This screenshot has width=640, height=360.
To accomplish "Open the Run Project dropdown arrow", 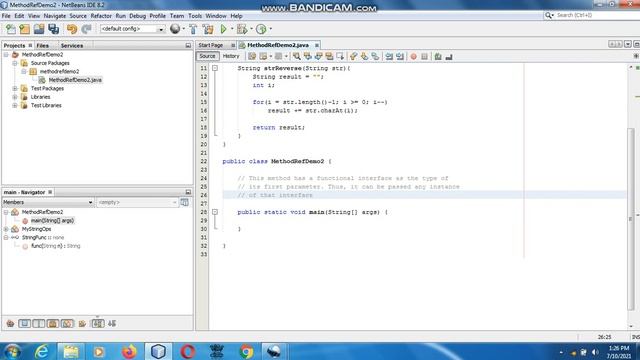I will point(232,29).
